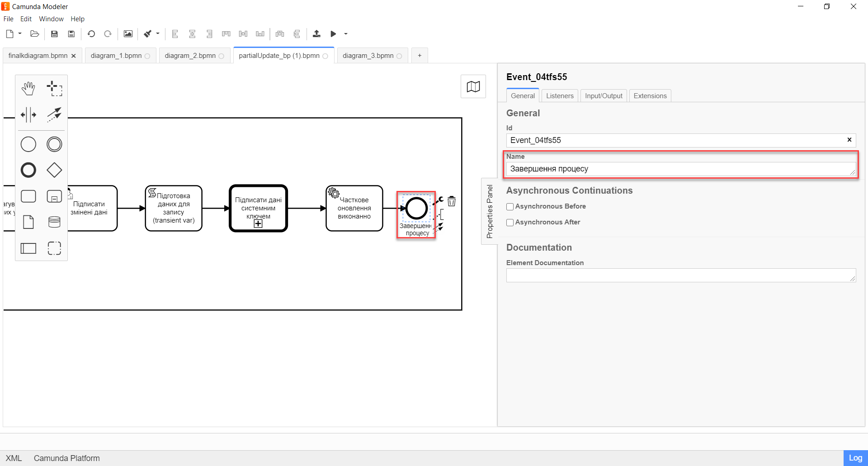This screenshot has height=466, width=868.
Task: Open the Help menu
Action: click(x=77, y=19)
